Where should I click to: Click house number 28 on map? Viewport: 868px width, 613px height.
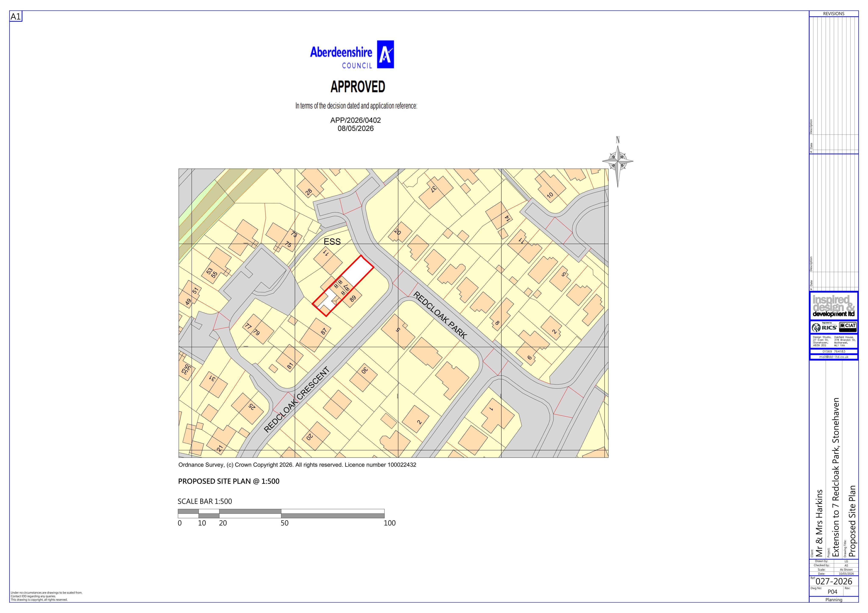click(x=309, y=192)
